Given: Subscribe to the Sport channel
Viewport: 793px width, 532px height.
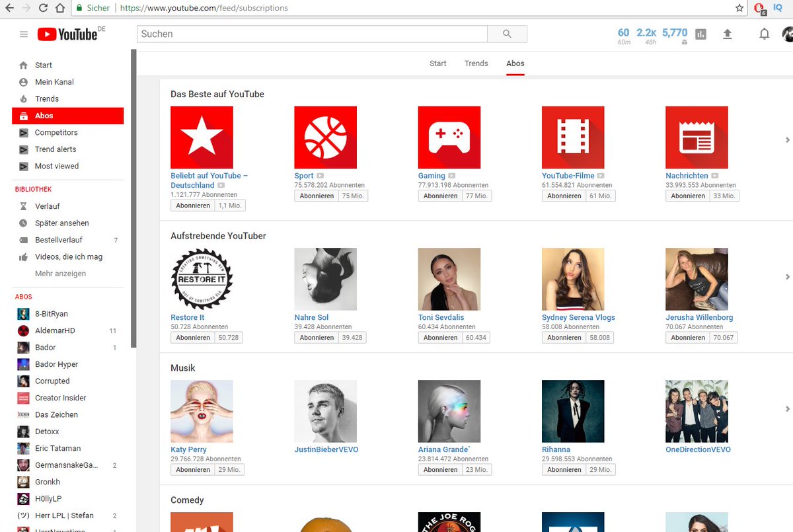Looking at the screenshot, I should tap(317, 196).
